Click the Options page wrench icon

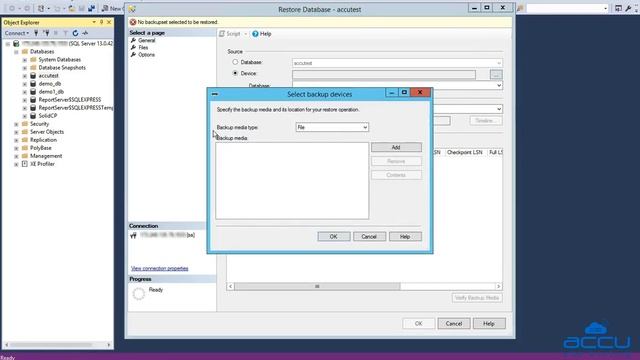coord(133,55)
